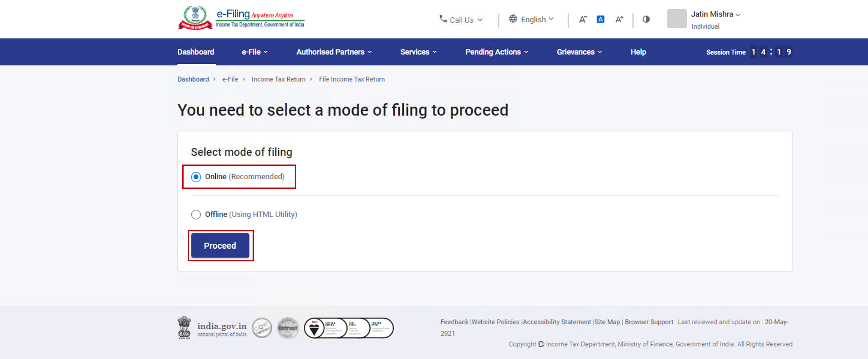Expand the Pending Actions menu

pyautogui.click(x=497, y=52)
